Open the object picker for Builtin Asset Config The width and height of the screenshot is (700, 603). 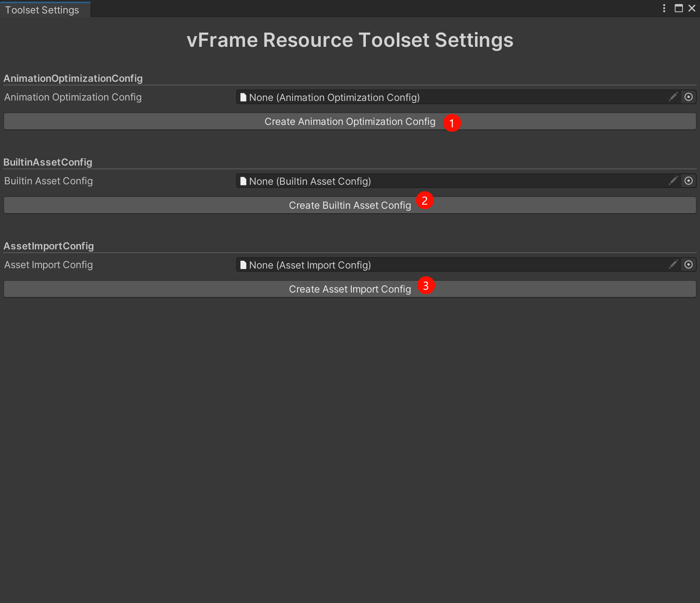pyautogui.click(x=688, y=181)
